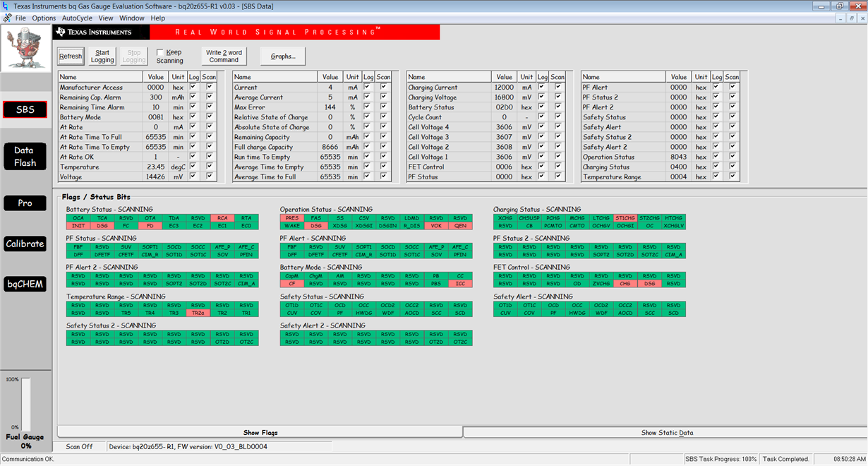Select the Battery Status value 02D0
Screen dimensions: 868x466
[504, 107]
